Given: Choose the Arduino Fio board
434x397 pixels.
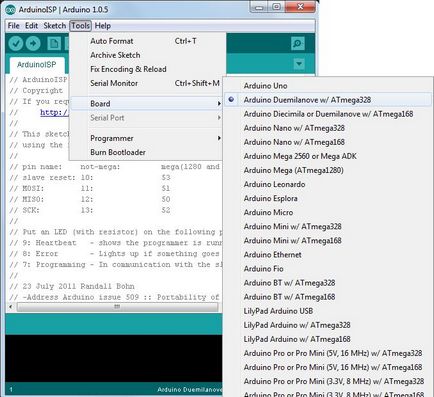Looking at the screenshot, I should click(328, 269).
